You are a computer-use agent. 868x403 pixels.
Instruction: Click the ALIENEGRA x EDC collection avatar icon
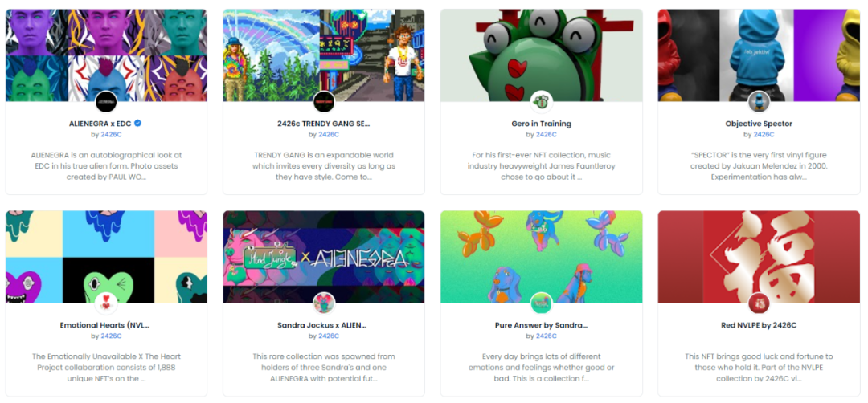[106, 102]
